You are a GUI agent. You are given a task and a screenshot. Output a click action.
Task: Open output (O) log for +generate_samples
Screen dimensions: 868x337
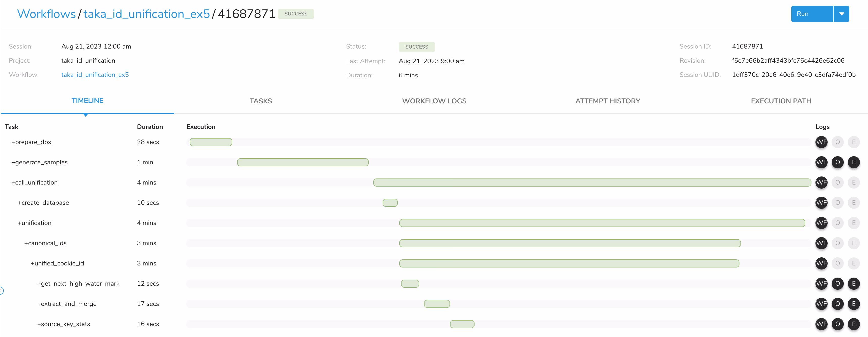point(838,162)
